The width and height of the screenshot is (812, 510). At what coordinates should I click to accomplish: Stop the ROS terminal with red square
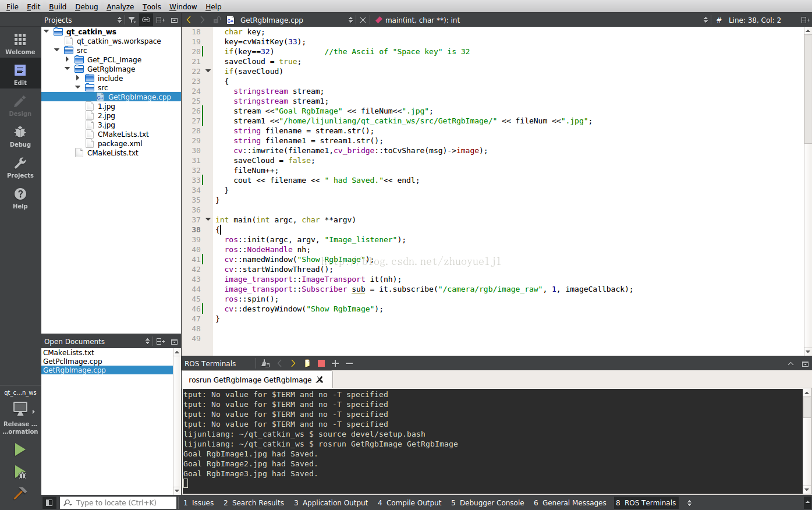tap(321, 363)
